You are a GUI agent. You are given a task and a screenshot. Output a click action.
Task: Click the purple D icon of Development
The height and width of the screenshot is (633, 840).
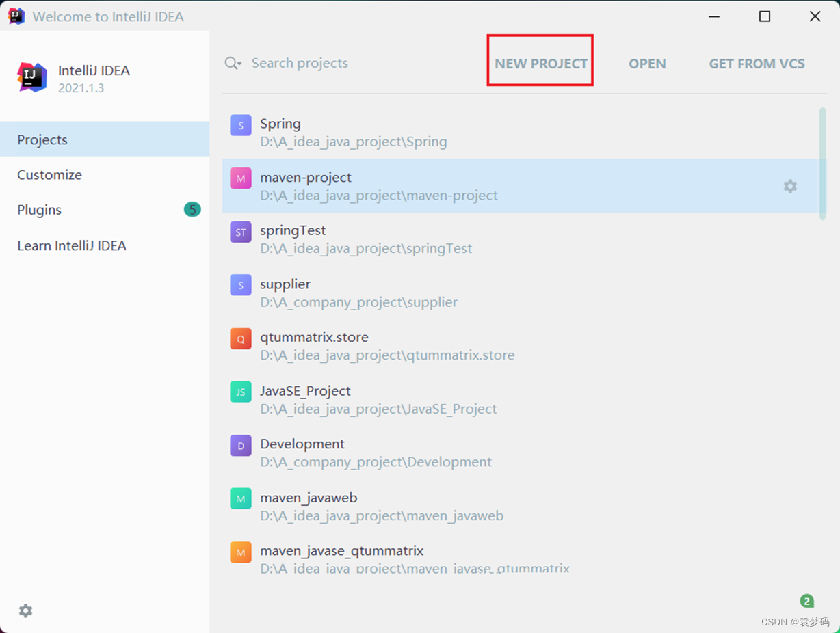241,446
